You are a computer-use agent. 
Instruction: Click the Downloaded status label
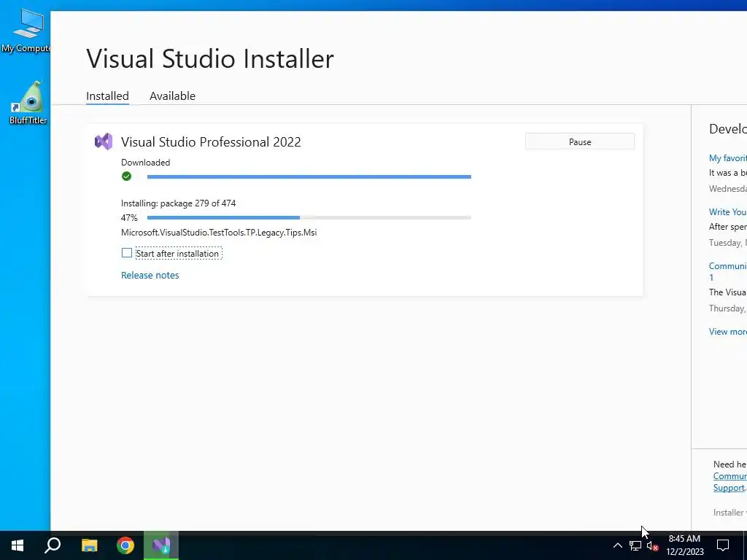pos(145,163)
